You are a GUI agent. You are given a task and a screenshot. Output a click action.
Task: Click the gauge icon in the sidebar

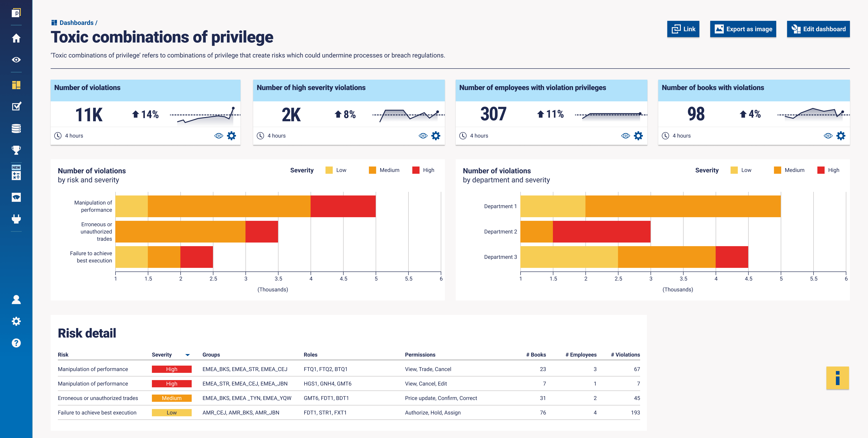point(16,197)
